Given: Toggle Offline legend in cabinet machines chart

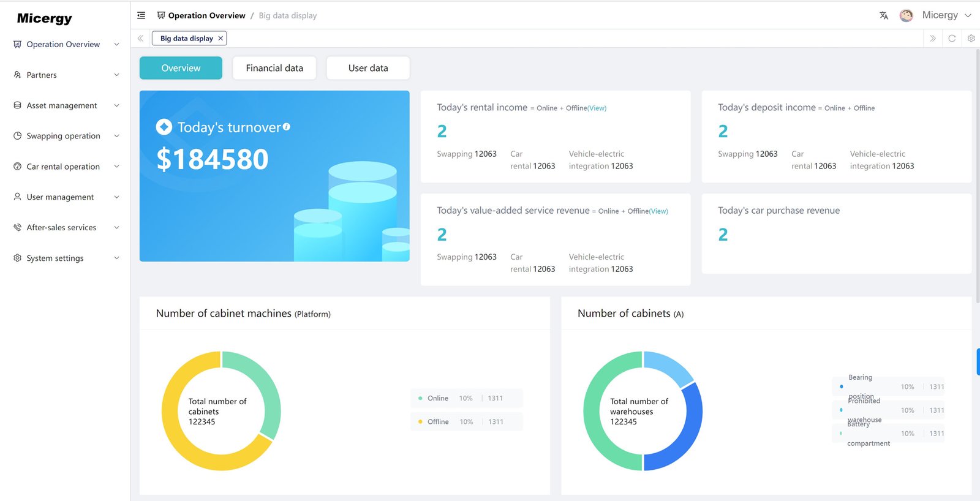Looking at the screenshot, I should pos(437,421).
